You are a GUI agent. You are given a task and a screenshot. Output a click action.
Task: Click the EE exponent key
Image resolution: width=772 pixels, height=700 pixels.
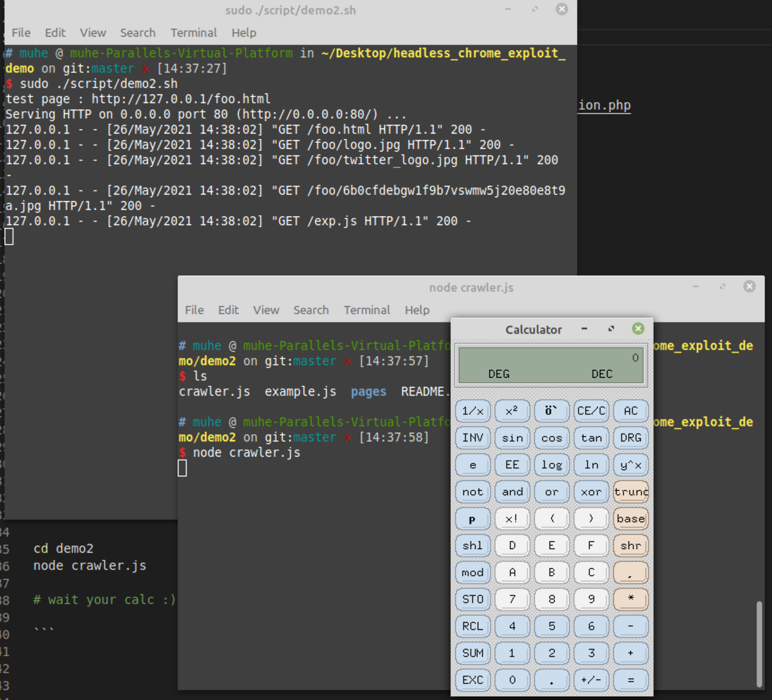click(512, 465)
